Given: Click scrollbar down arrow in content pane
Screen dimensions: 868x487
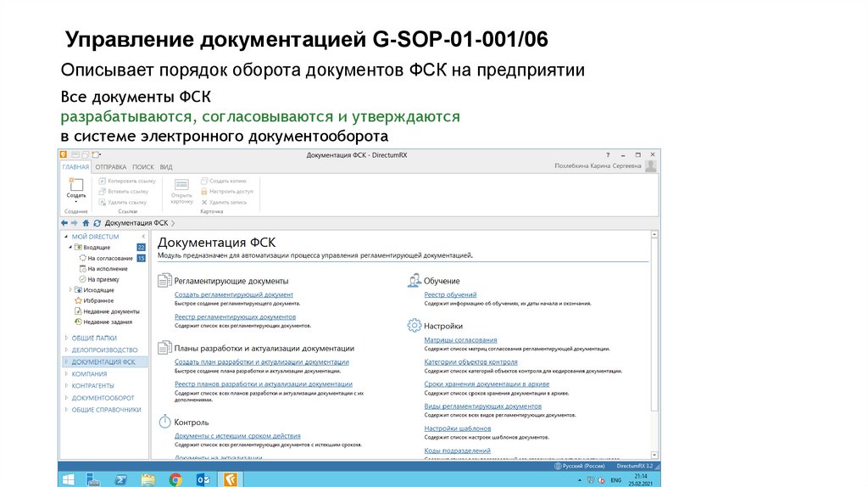Looking at the screenshot, I should 654,454.
